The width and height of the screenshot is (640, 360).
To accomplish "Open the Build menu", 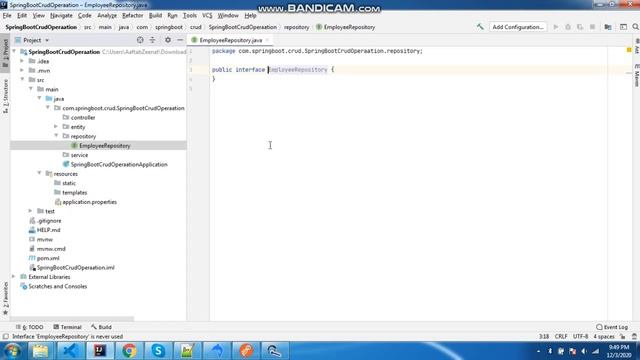I will coord(155,16).
